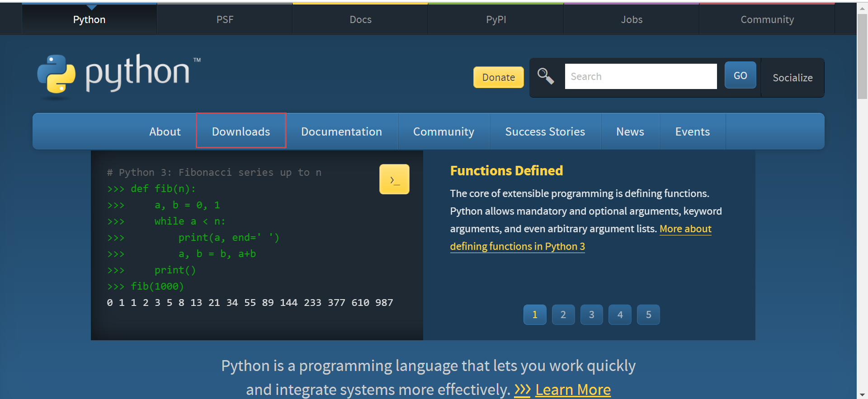868x399 pixels.
Task: Open the Downloads menu
Action: pos(241,131)
